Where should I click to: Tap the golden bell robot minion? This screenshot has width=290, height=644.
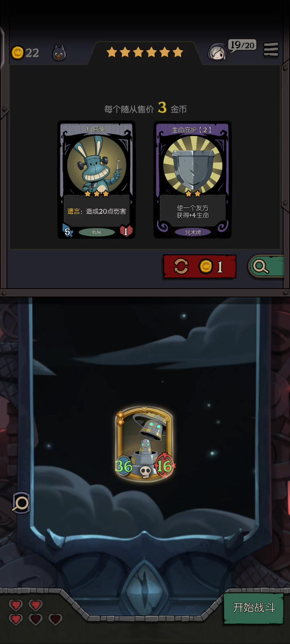(x=144, y=443)
